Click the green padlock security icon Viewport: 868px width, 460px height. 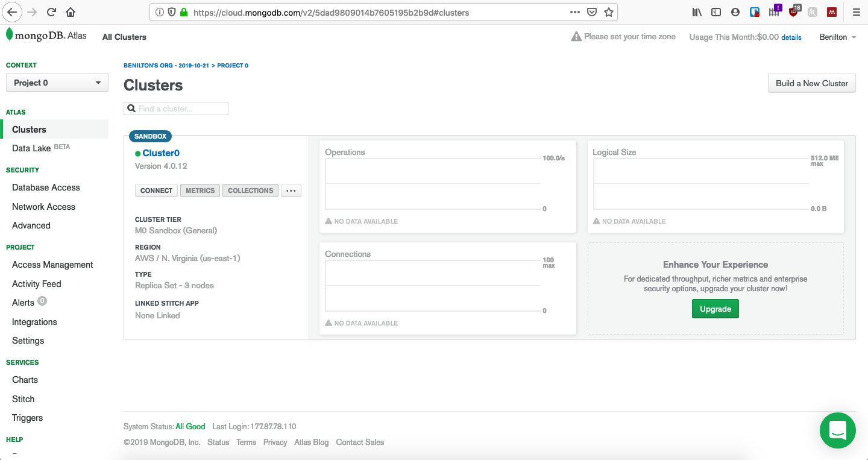click(x=184, y=12)
